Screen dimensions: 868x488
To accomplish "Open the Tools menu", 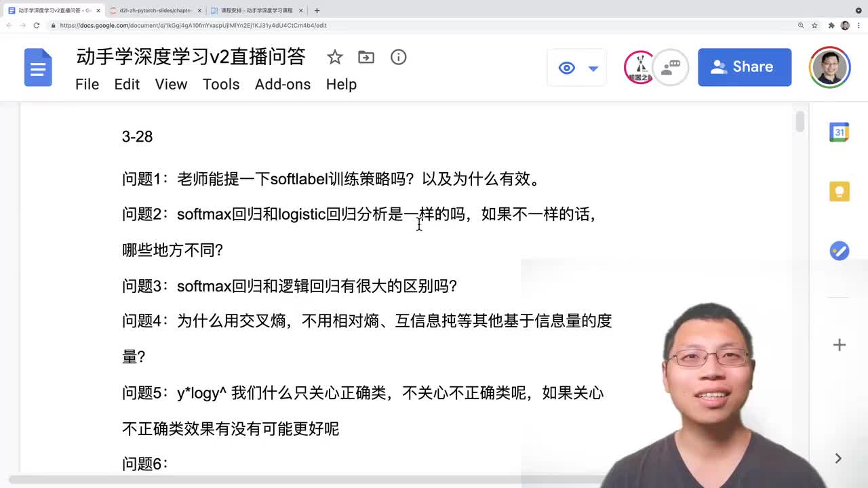I will tap(221, 84).
